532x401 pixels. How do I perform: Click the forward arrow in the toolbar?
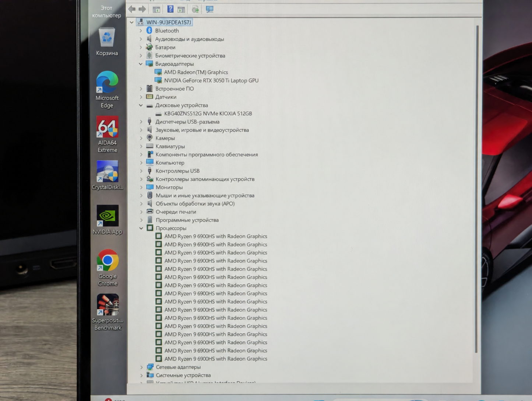point(142,9)
